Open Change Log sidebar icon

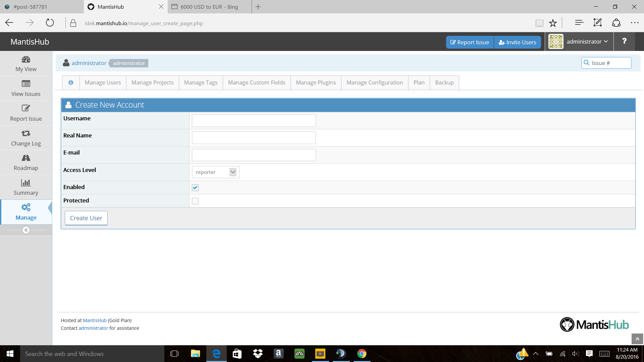26,133
